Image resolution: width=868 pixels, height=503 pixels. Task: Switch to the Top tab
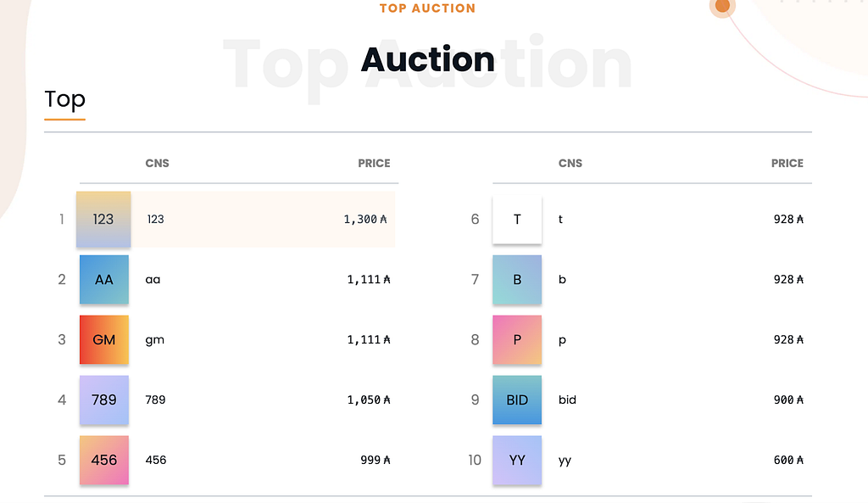(64, 100)
